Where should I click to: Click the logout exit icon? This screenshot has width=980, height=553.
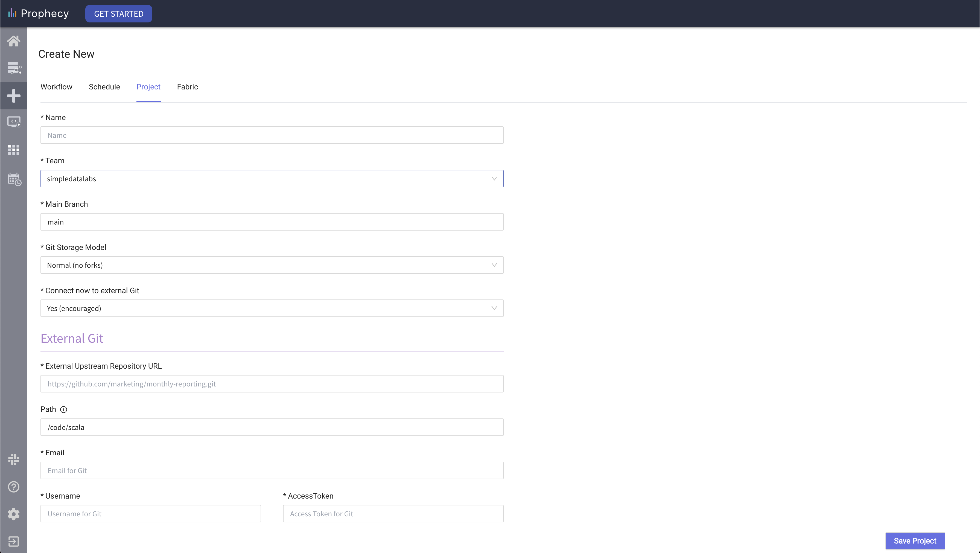[14, 541]
